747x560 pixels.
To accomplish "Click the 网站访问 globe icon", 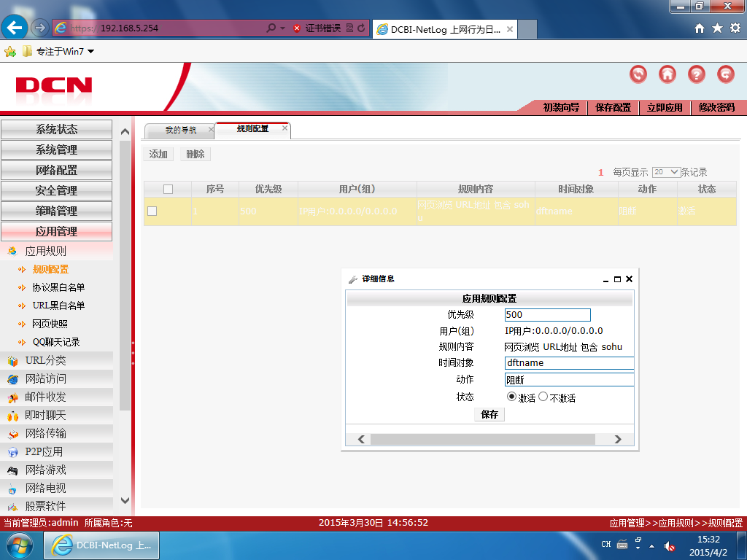I will 12,379.
